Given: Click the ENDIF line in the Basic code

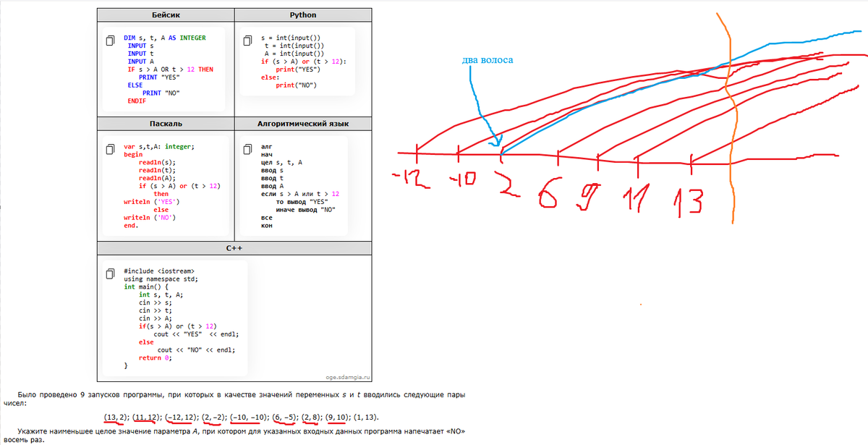Looking at the screenshot, I should tap(137, 101).
